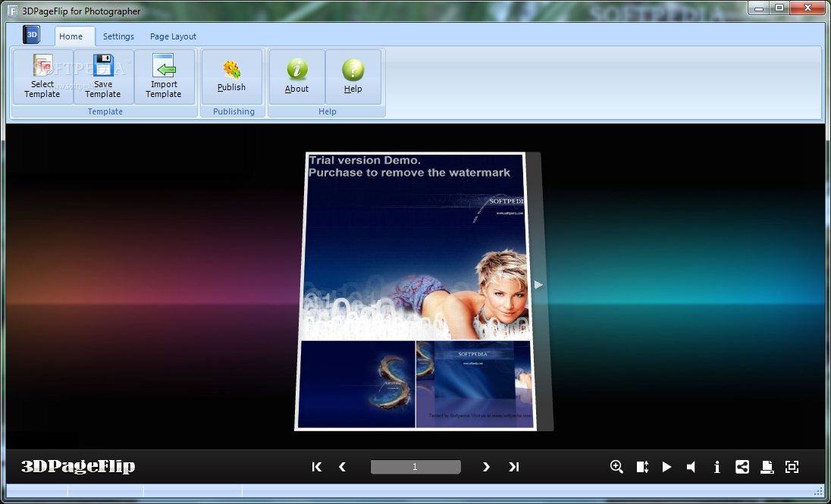
Task: Open the About dialog
Action: coord(296,77)
